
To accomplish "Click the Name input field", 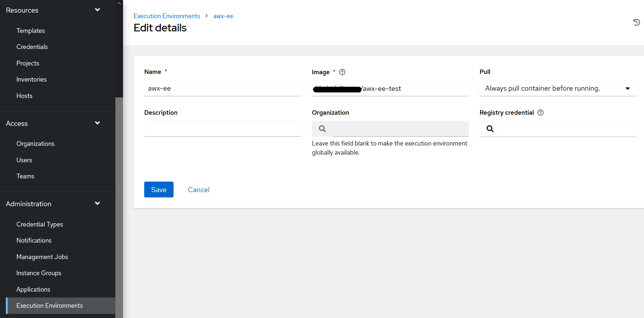I will pos(222,88).
